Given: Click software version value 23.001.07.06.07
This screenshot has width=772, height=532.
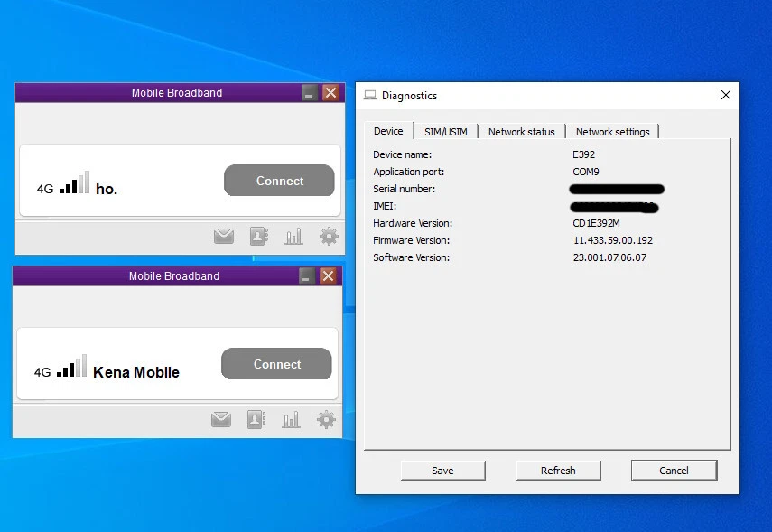Looking at the screenshot, I should pyautogui.click(x=609, y=257).
